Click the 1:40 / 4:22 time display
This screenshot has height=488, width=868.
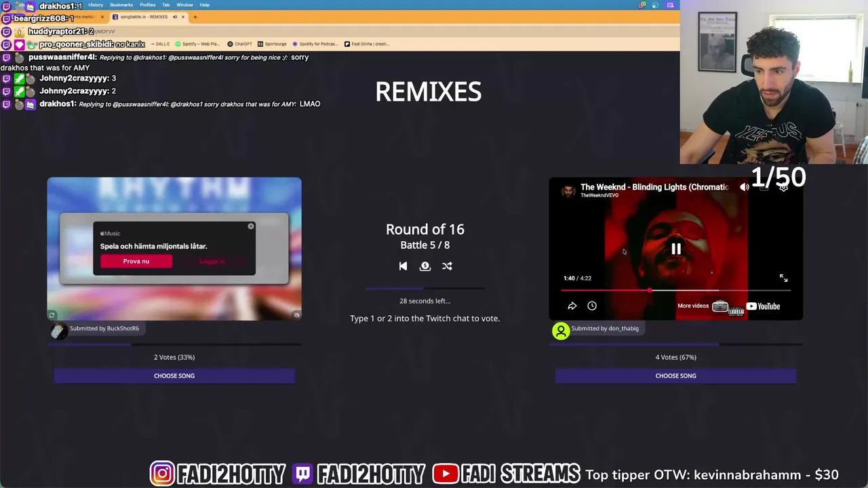577,279
